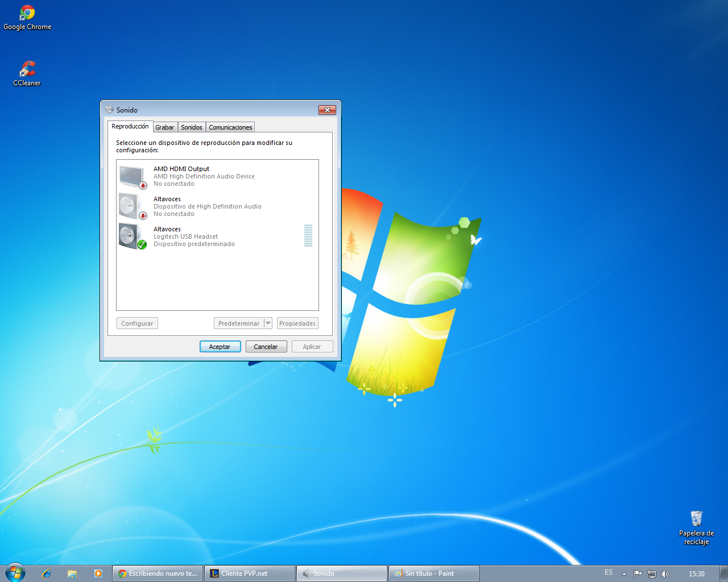Click the Sonido dialog title icon
The height and width of the screenshot is (582, 728).
109,110
